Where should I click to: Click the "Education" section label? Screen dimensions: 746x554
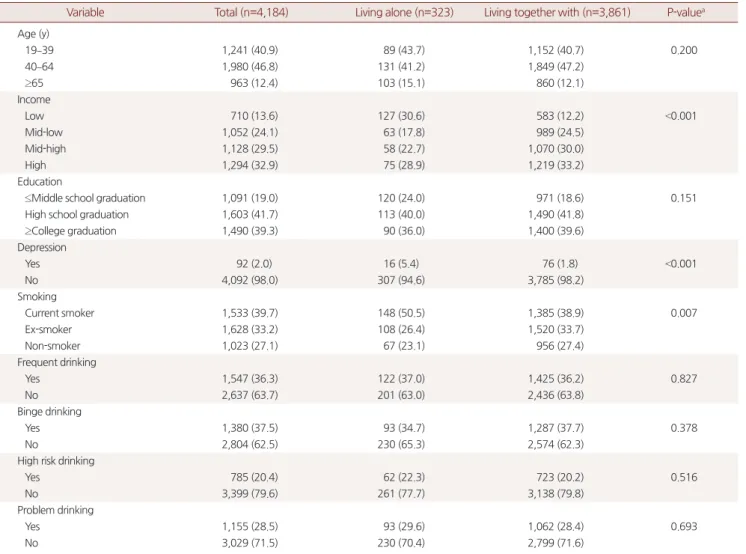(x=39, y=182)
